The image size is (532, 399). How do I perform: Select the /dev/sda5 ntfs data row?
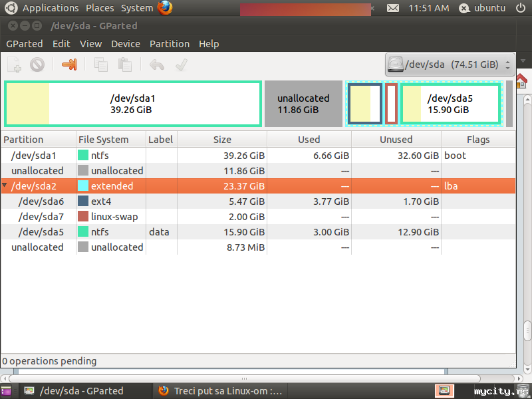(258, 231)
